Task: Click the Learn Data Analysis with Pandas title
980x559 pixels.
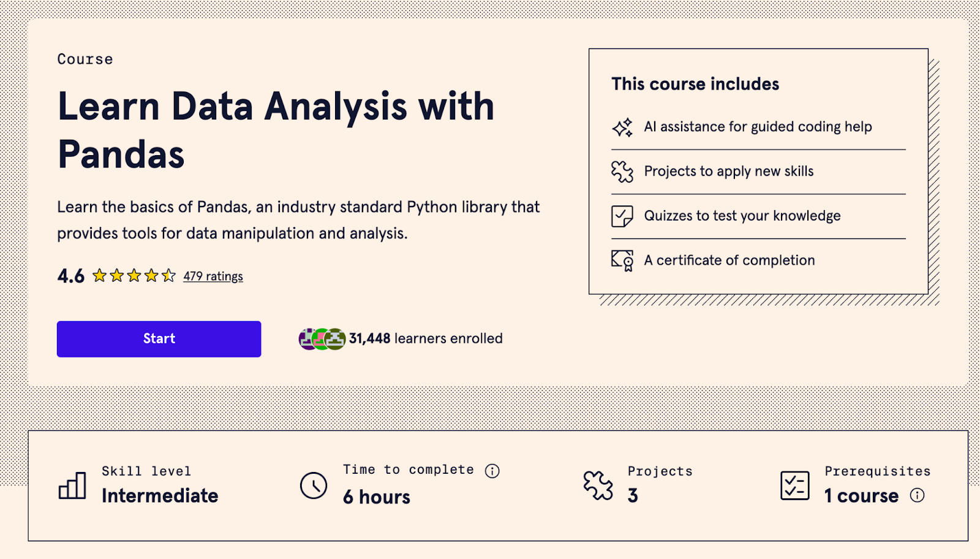Action: point(276,130)
